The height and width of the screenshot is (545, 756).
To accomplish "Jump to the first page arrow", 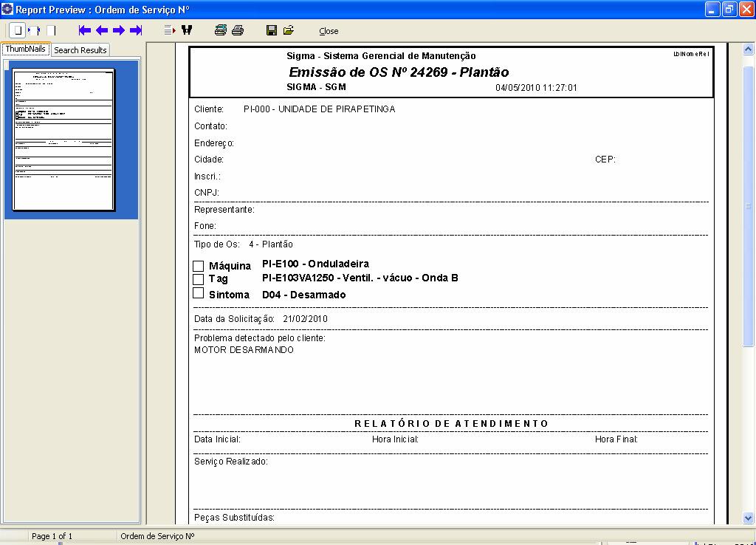I will [x=85, y=30].
